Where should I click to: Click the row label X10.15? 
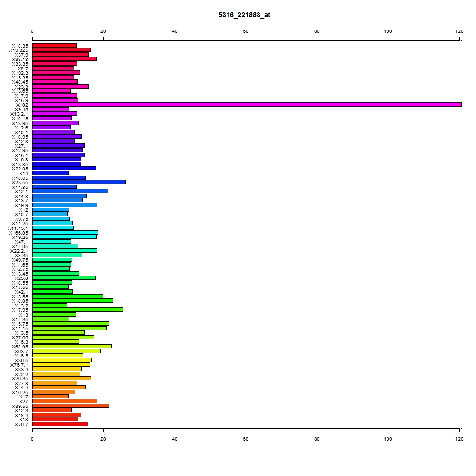[20, 119]
